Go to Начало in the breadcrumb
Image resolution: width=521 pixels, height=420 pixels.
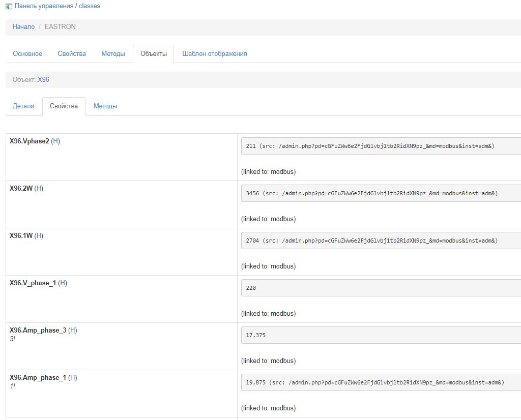pos(23,26)
